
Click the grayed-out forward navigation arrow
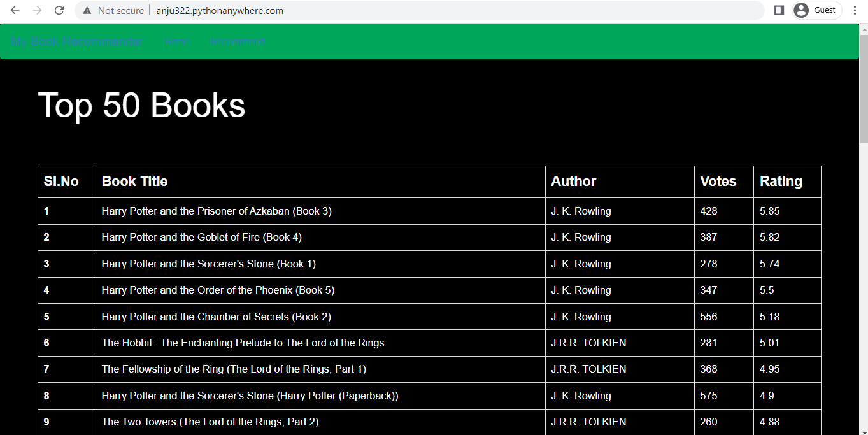[x=37, y=10]
